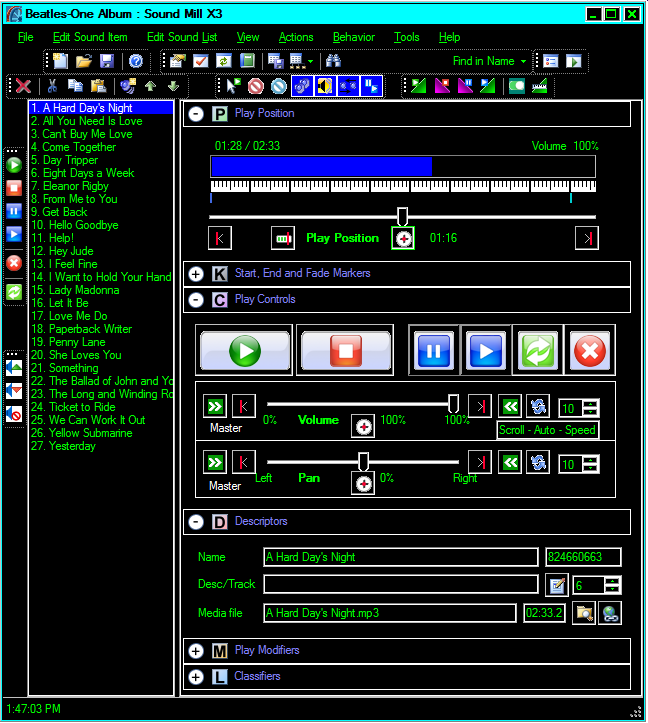Toggle the highlighted pause-play behavior button
Screen dimensions: 648x723
pyautogui.click(x=371, y=86)
